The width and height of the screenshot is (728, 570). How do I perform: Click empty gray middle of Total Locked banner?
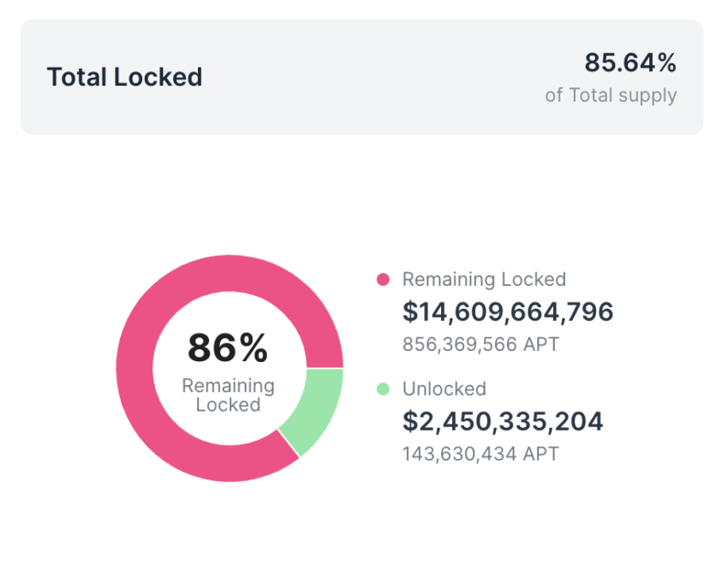click(368, 77)
